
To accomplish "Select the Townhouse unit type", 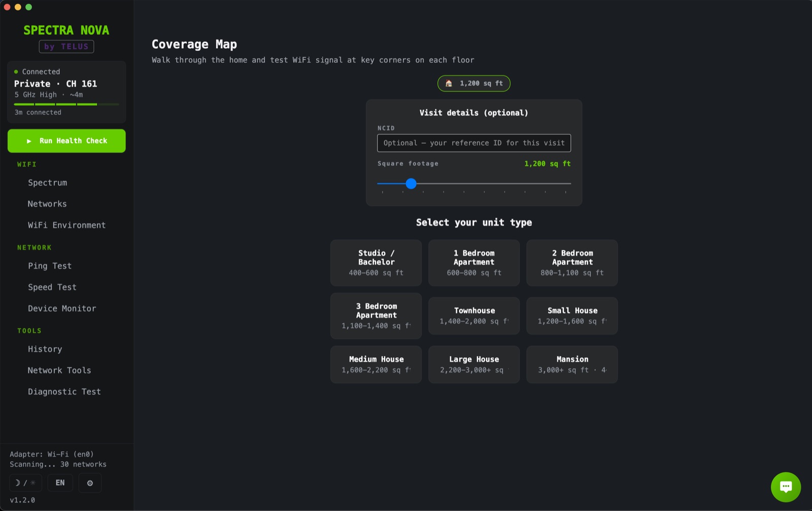I will coord(474,316).
